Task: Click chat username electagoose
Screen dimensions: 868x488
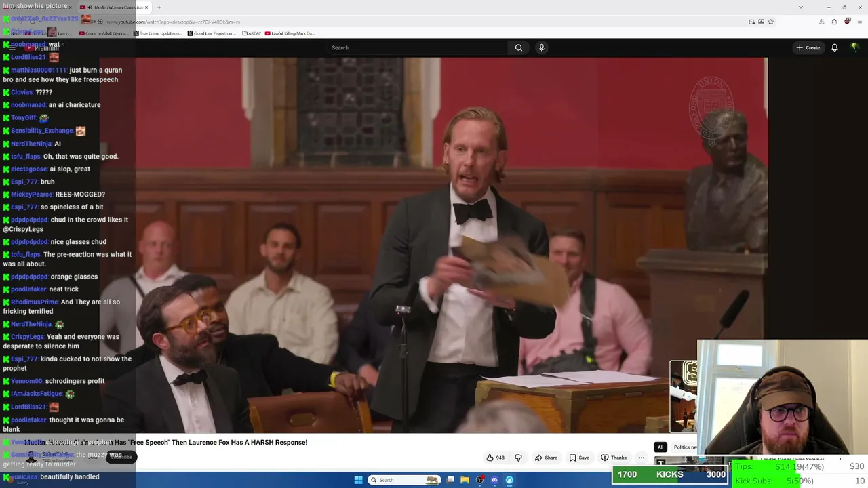Action: tap(29, 169)
